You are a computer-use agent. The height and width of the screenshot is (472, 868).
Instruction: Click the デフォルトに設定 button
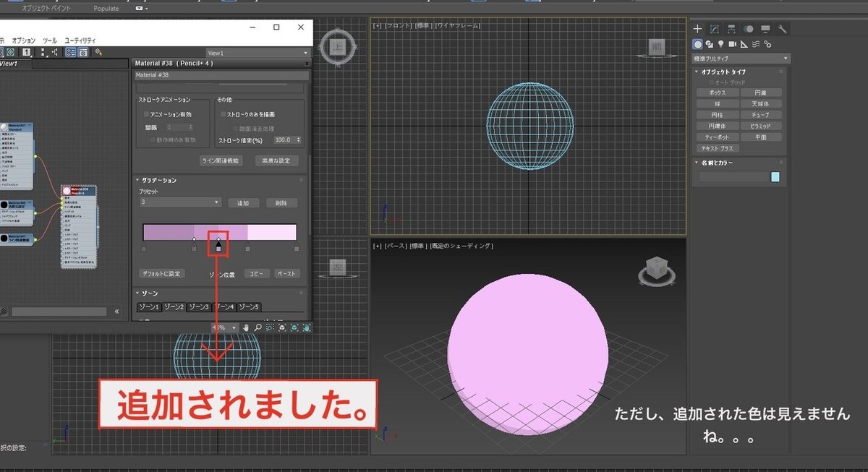point(162,274)
